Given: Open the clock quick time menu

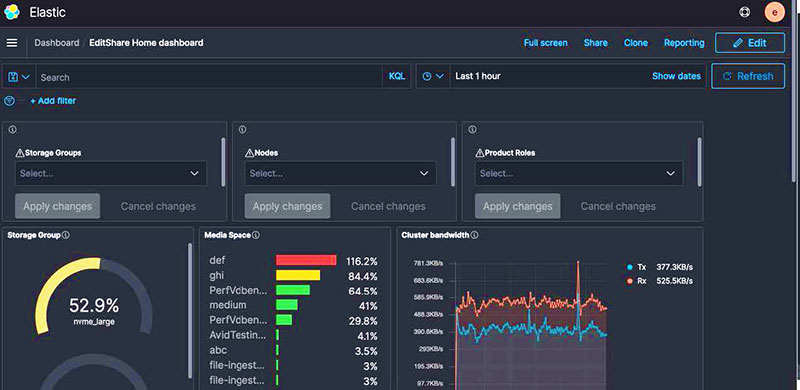Looking at the screenshot, I should point(433,76).
